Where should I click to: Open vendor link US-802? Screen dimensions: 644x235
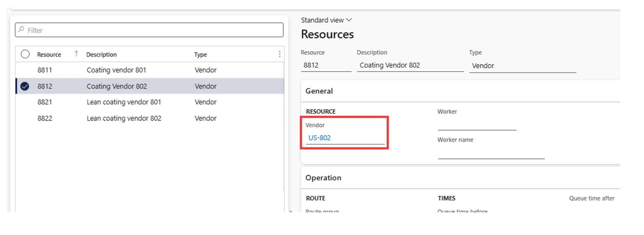319,138
